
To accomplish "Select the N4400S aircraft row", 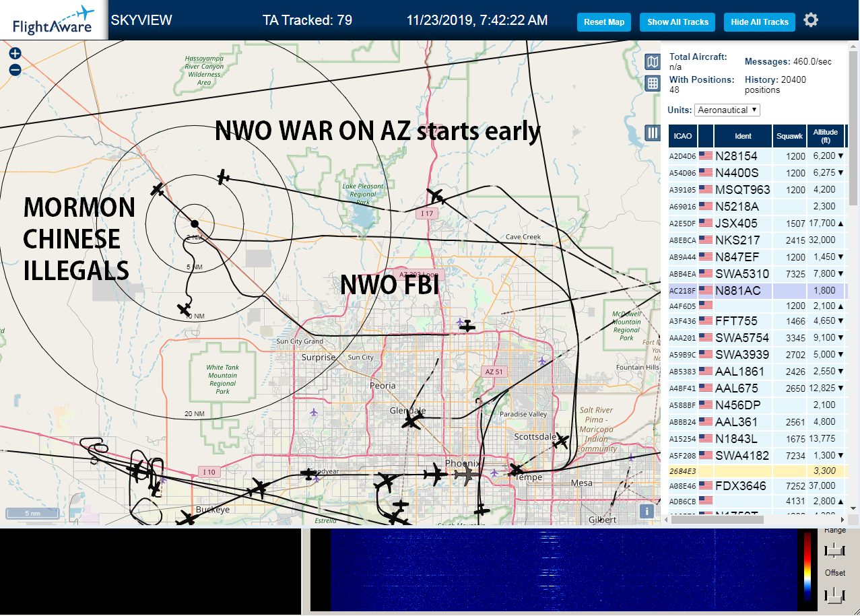I will [x=758, y=172].
